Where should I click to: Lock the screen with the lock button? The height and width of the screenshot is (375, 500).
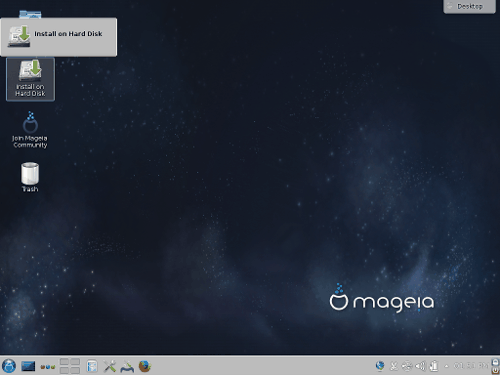tap(495, 362)
